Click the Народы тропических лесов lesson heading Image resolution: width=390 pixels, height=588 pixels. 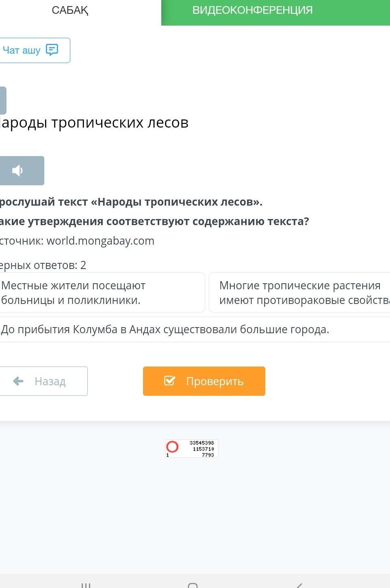[x=94, y=123]
